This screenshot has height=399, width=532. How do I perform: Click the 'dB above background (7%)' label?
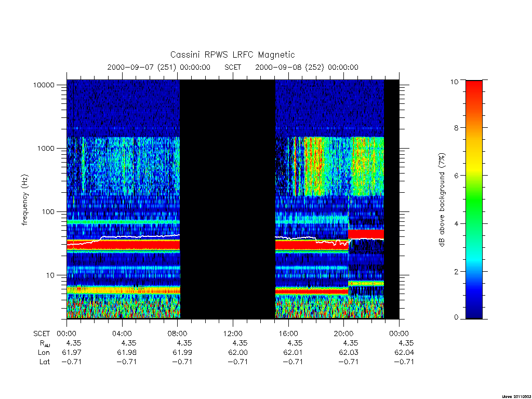click(x=442, y=200)
